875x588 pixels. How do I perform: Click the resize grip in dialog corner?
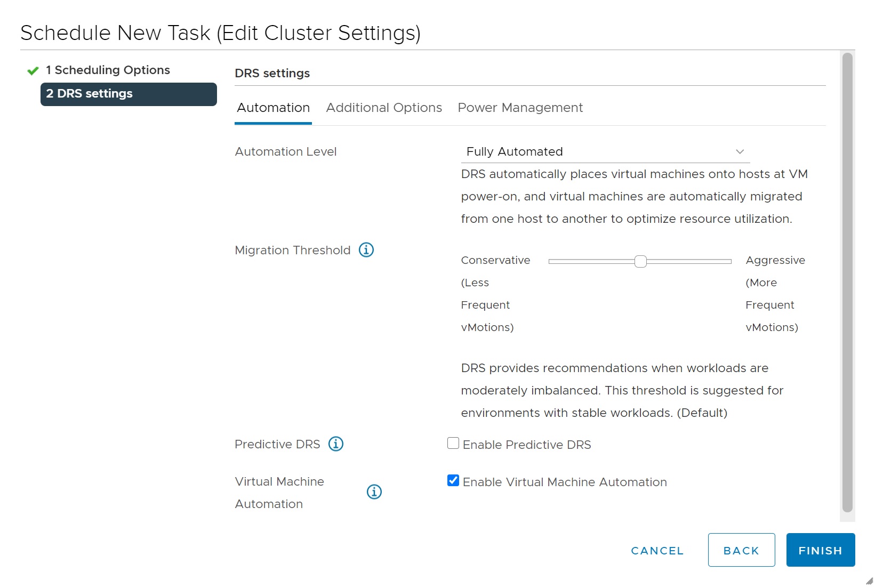869,581
